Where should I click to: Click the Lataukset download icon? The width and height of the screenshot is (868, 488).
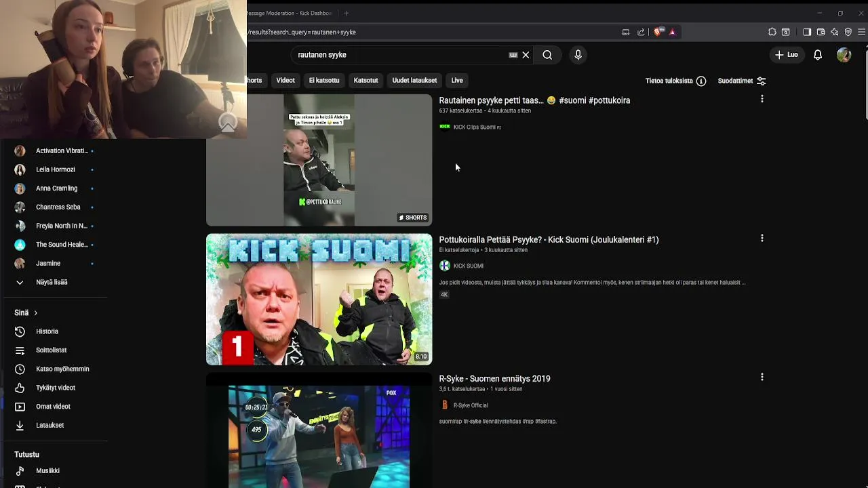point(20,425)
